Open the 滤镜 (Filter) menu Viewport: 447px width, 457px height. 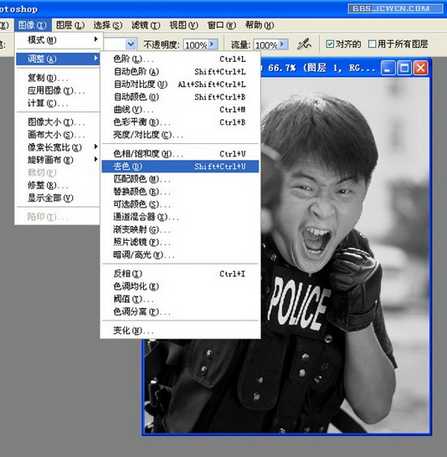click(146, 25)
